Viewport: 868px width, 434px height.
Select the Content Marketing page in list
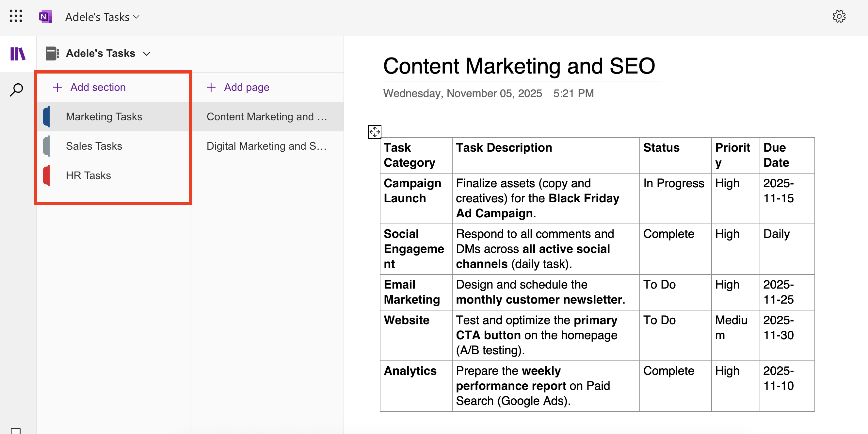(x=266, y=116)
